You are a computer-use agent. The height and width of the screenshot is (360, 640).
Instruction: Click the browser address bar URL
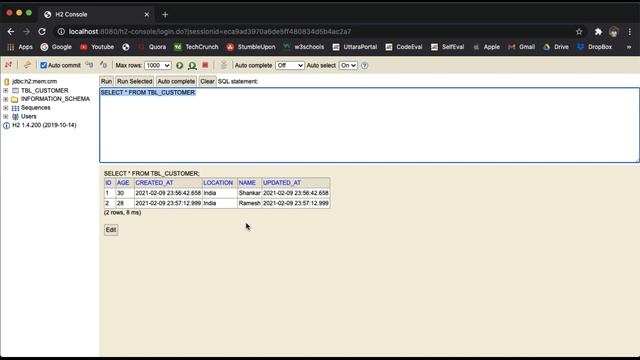tap(210, 31)
